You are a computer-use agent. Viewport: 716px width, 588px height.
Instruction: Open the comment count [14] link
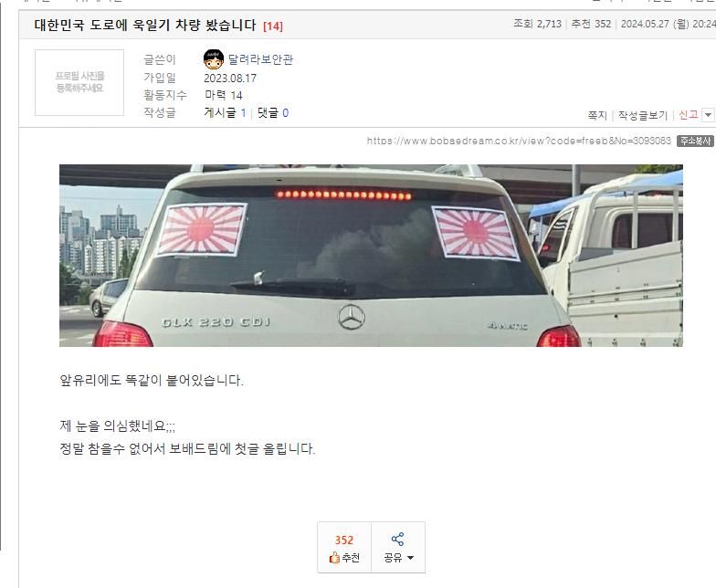click(273, 26)
